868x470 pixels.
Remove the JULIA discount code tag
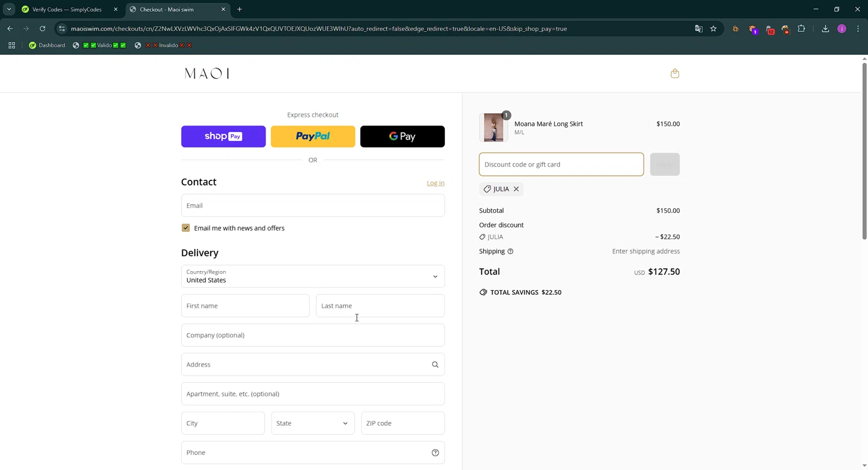(x=516, y=189)
